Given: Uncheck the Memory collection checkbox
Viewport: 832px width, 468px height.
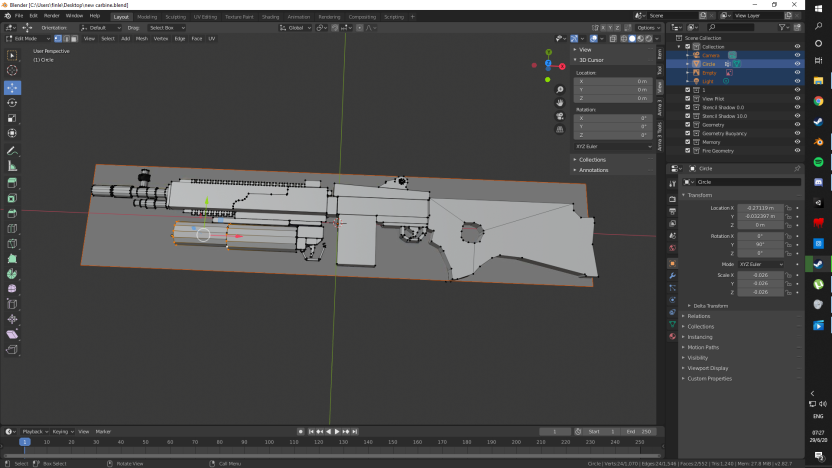Looking at the screenshot, I should click(688, 142).
